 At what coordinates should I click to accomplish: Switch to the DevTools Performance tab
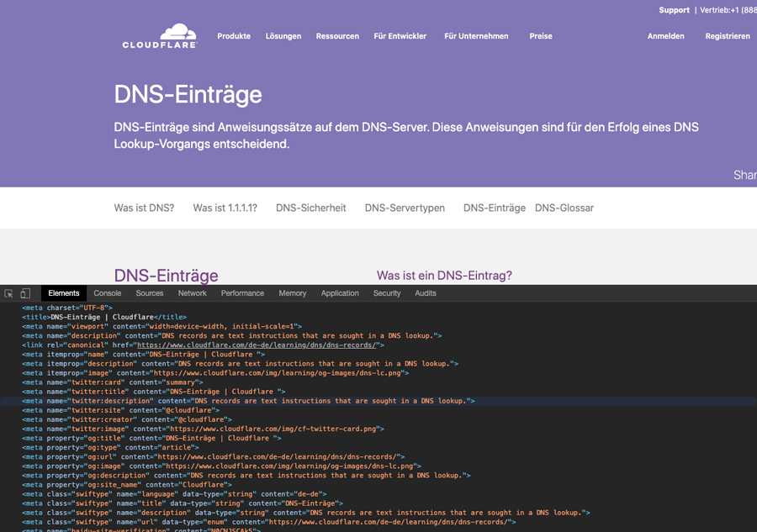[x=242, y=293]
